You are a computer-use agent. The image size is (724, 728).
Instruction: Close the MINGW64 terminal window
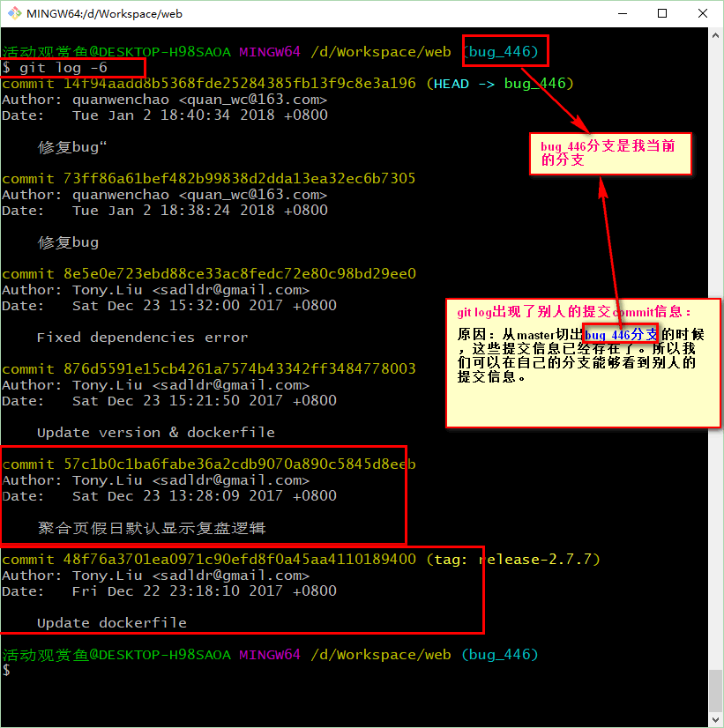702,13
